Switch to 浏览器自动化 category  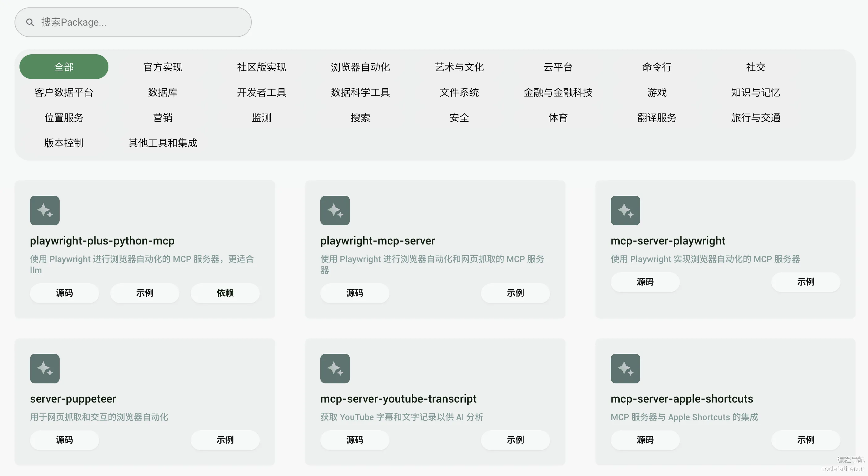coord(360,67)
